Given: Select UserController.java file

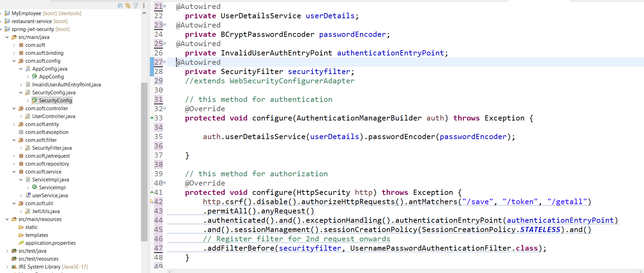Looking at the screenshot, I should pyautogui.click(x=53, y=116).
